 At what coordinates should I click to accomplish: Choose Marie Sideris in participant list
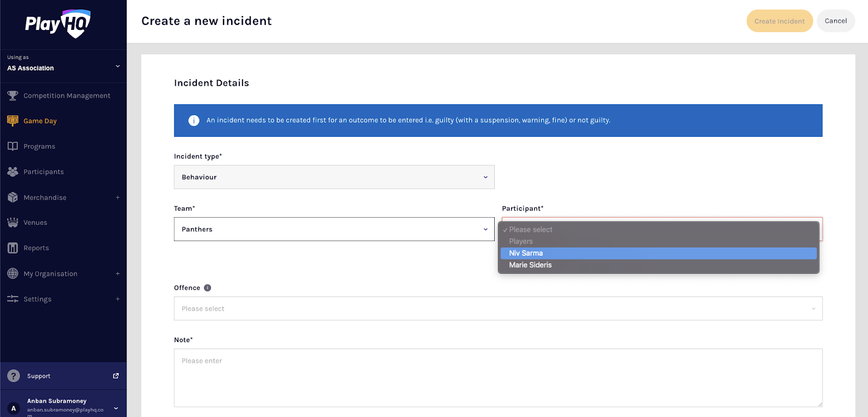[530, 265]
